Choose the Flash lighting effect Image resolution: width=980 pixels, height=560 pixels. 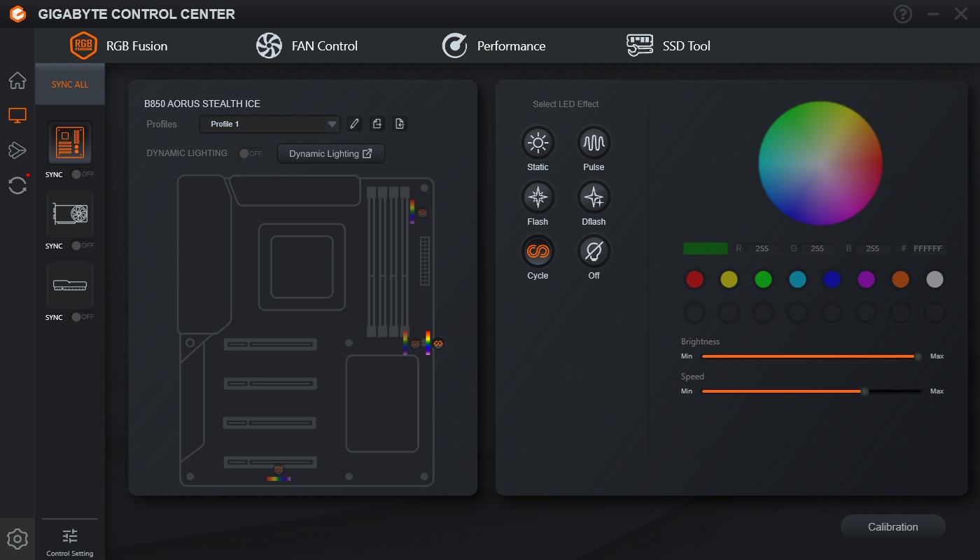538,198
